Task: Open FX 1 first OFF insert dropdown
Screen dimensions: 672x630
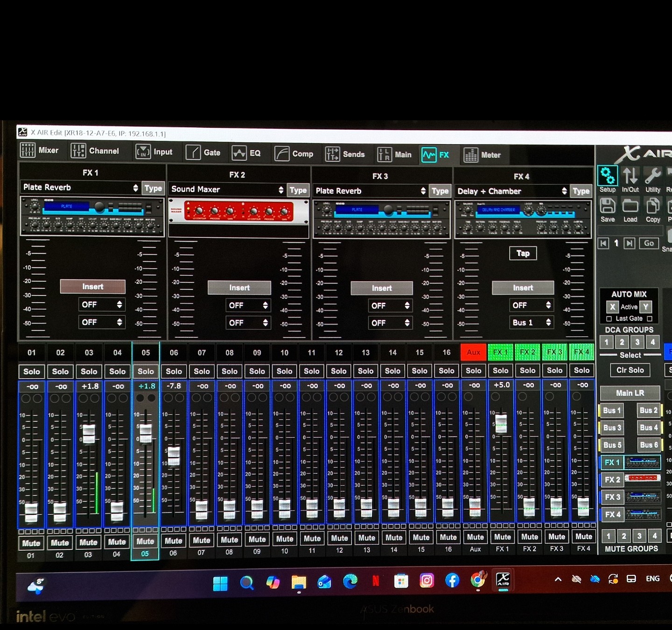Action: pyautogui.click(x=101, y=305)
